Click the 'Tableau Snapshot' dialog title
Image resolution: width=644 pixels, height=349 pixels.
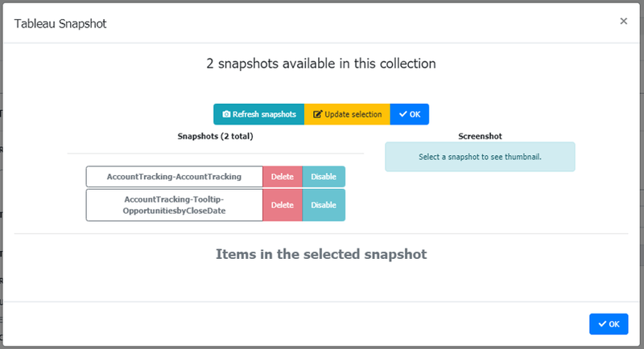(60, 24)
